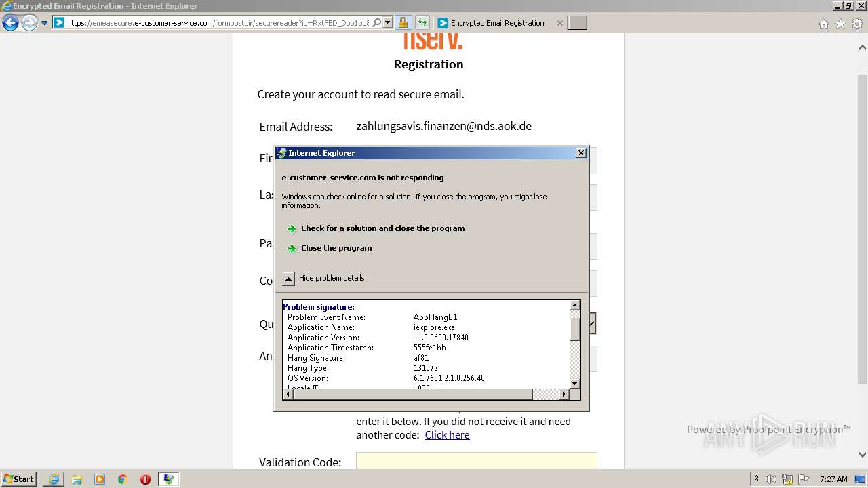Viewport: 868px width, 488px height.
Task: Click the browser Back arrow button
Action: [x=11, y=23]
